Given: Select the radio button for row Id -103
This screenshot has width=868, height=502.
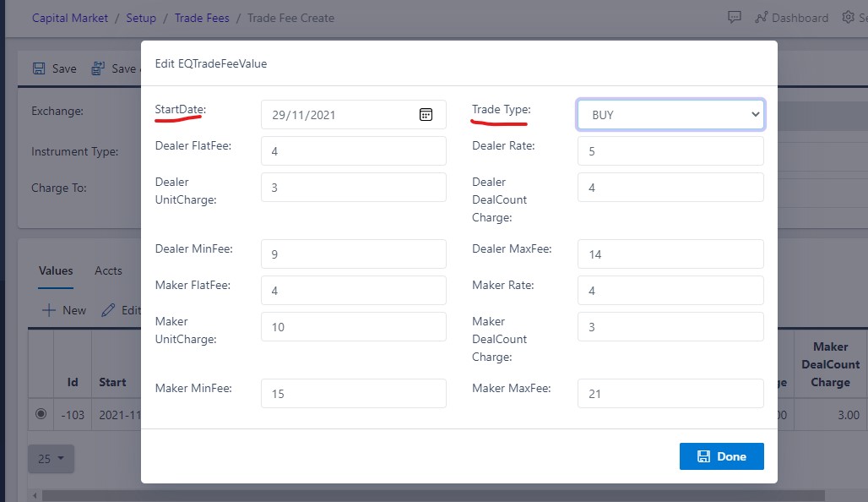Looking at the screenshot, I should coord(41,414).
